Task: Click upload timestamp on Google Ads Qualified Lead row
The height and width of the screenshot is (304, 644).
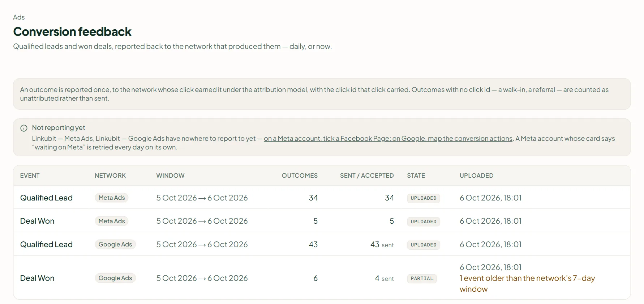Action: click(x=490, y=245)
